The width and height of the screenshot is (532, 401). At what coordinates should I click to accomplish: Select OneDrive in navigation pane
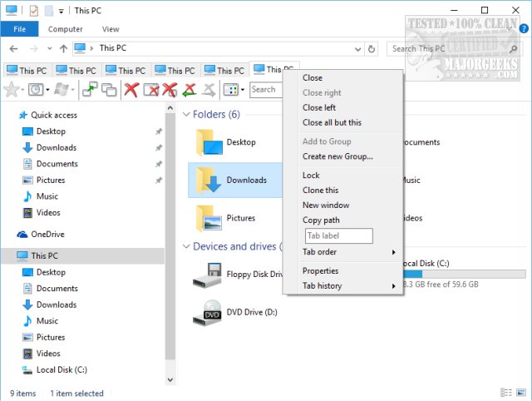47,235
